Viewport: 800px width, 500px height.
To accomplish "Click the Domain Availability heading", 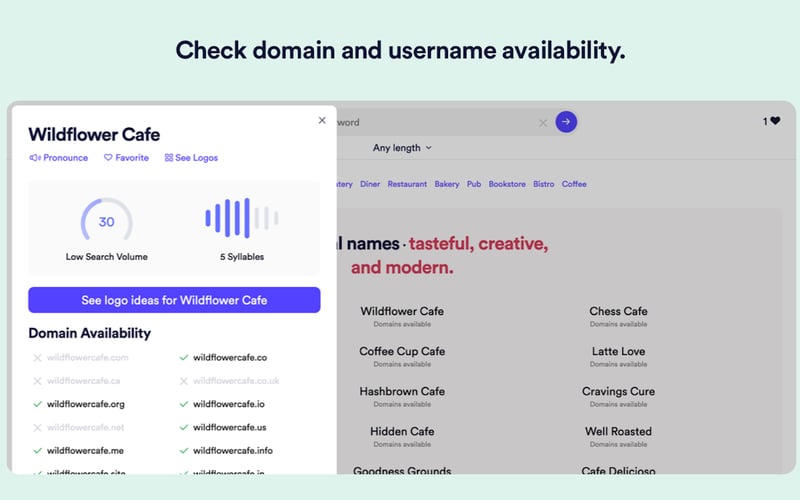I will 90,334.
